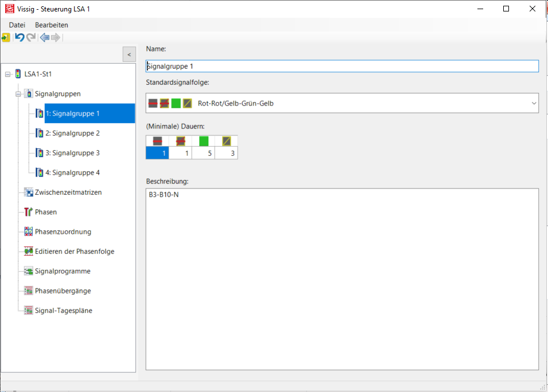Select 2: Signalgruppe 2 in tree

coord(72,134)
